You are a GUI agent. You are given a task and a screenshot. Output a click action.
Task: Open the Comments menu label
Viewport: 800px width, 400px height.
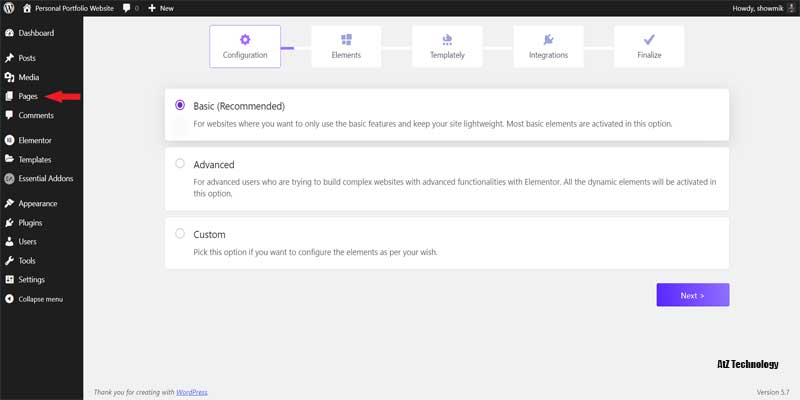pyautogui.click(x=36, y=115)
